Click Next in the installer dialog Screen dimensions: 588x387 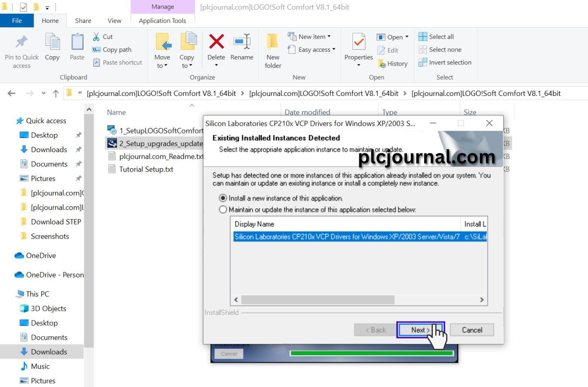[420, 330]
